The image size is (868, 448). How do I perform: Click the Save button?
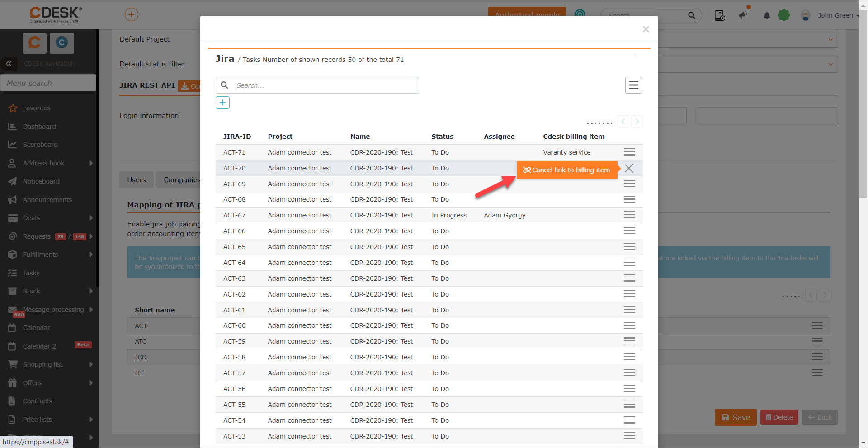coord(736,417)
